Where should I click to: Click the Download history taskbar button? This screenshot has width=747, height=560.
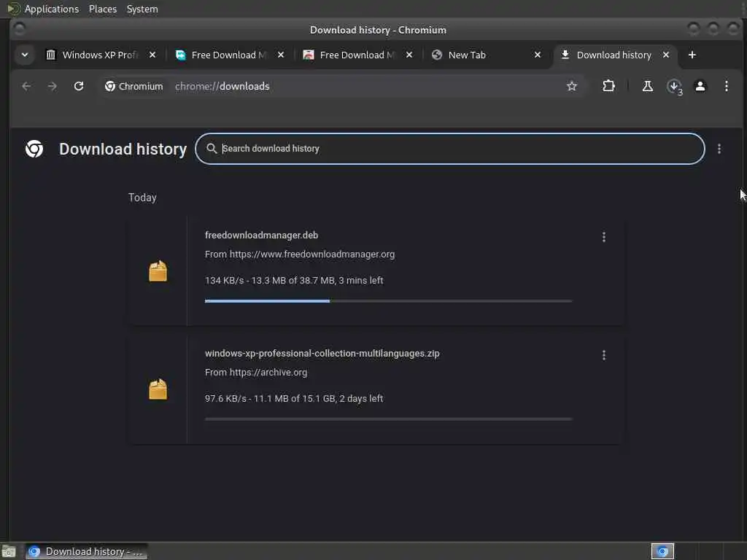[86, 551]
